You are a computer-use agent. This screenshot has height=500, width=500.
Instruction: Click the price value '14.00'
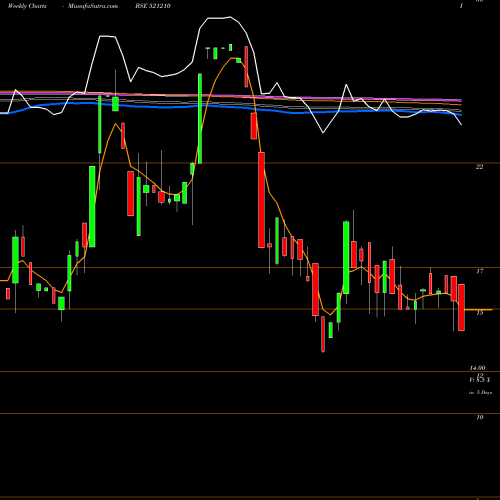click(x=477, y=368)
